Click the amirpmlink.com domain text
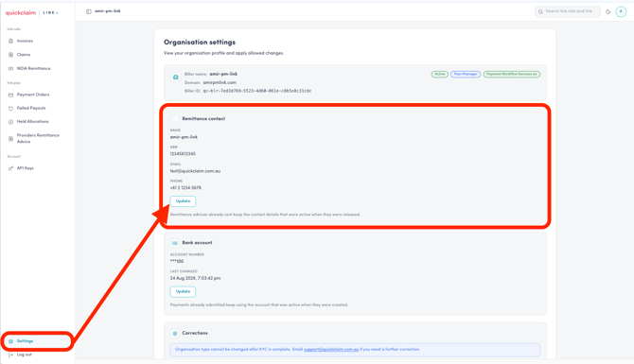This screenshot has height=364, width=634. point(220,82)
